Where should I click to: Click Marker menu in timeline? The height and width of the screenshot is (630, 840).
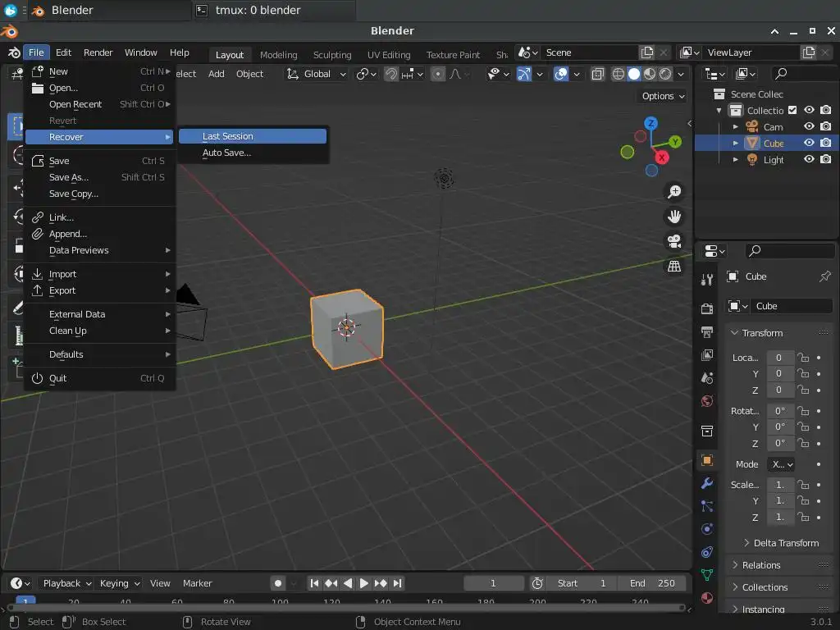(x=197, y=583)
